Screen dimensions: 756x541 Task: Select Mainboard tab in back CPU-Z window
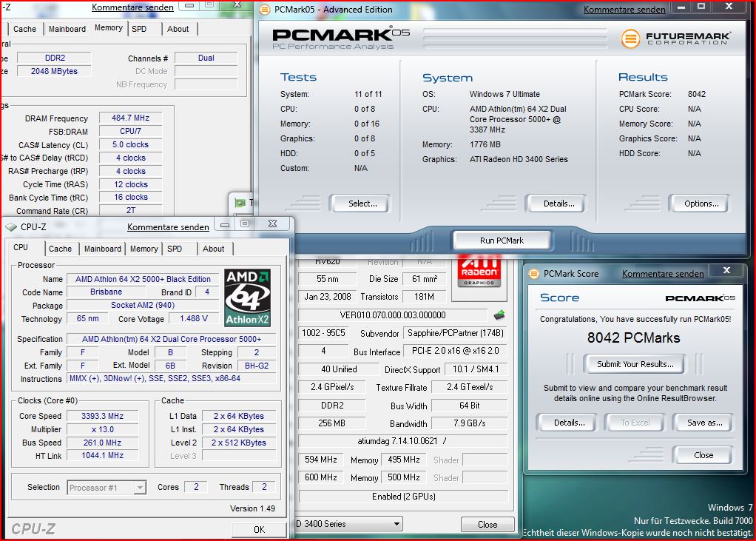[67, 29]
